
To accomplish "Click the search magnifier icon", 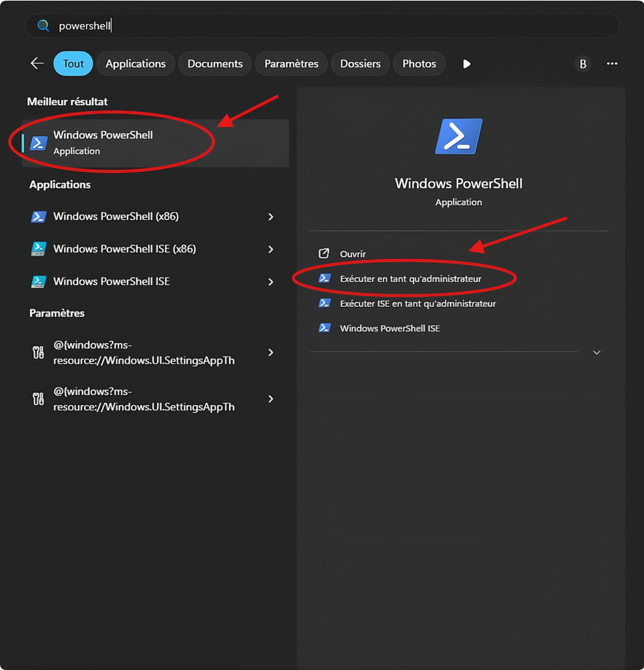I will (43, 26).
